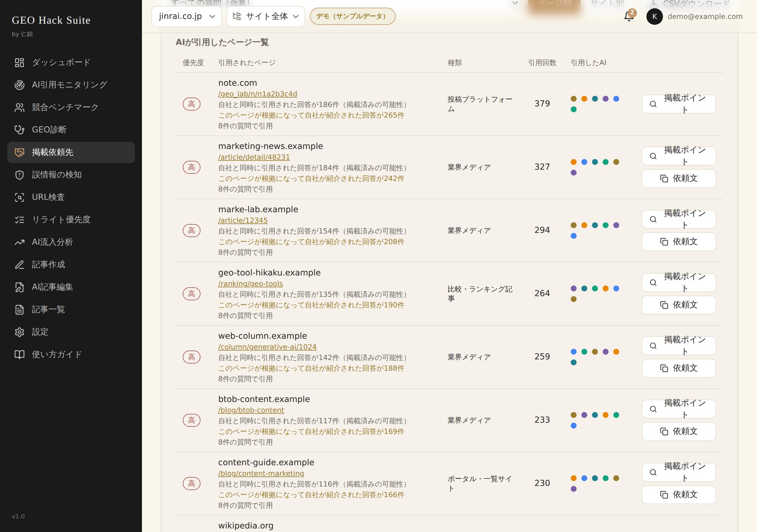
Task: Copy 依頼文 for web-column.example
Action: 679,368
